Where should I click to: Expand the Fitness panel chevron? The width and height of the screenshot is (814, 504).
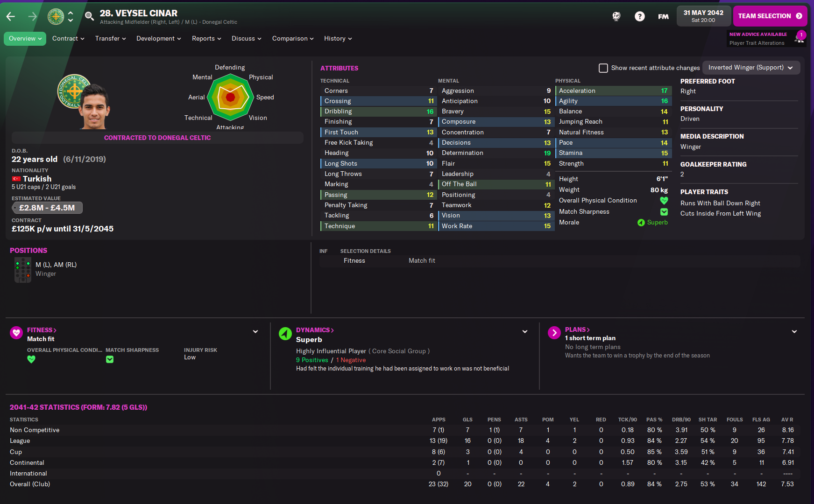click(x=255, y=332)
